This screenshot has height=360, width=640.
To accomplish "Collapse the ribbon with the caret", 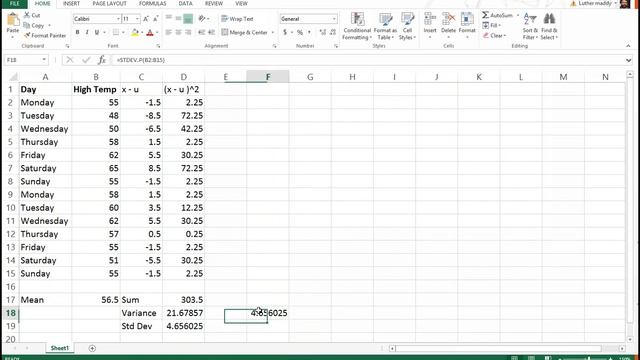I will coord(628,46).
